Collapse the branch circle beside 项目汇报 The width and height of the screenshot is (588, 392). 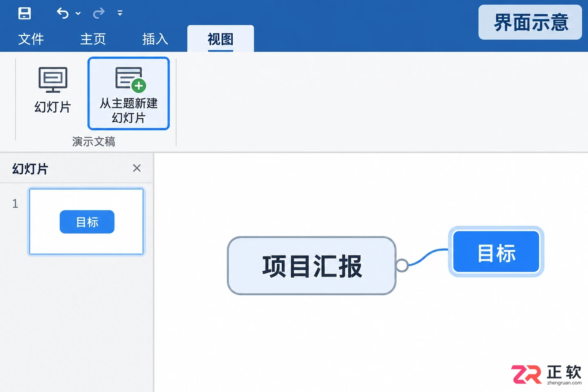coord(402,265)
